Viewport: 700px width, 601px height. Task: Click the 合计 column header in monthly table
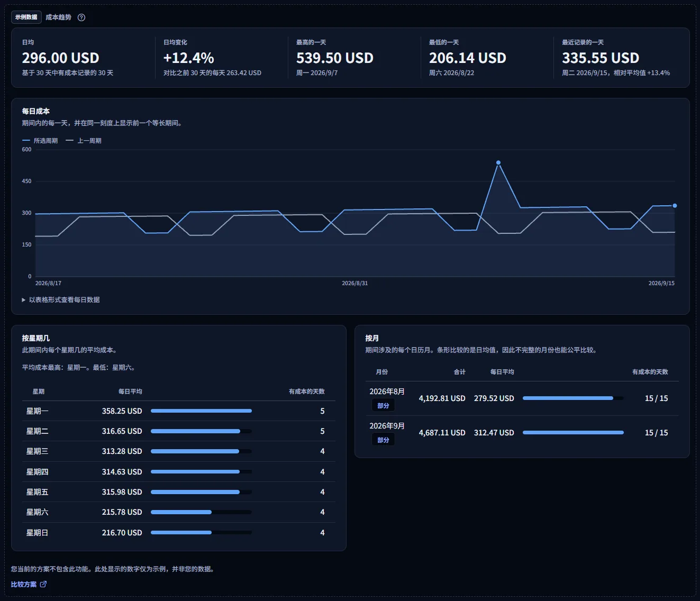(x=460, y=372)
